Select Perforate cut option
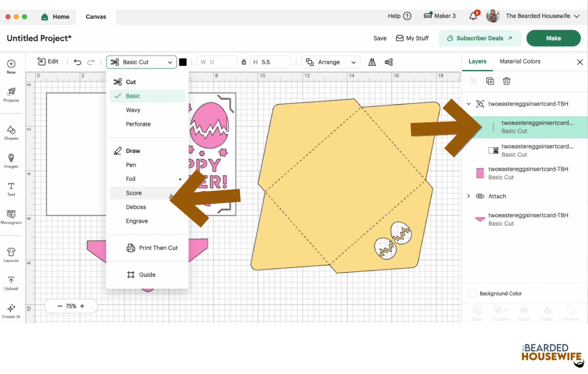The height and width of the screenshot is (374, 588). 138,124
